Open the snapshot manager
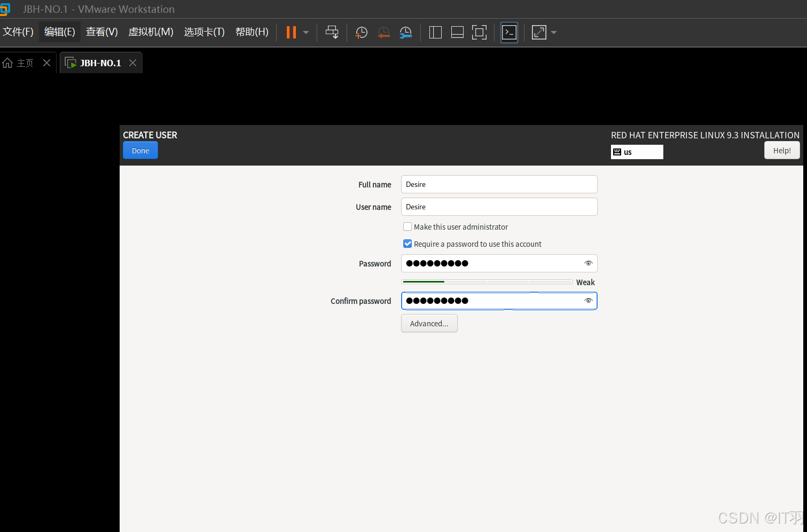This screenshot has width=807, height=532. click(406, 33)
